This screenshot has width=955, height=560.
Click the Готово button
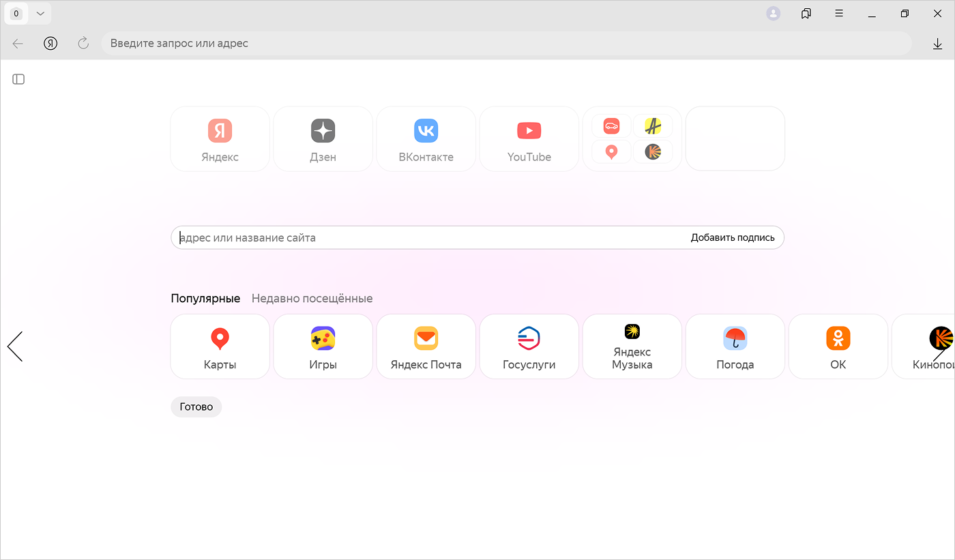pos(196,407)
